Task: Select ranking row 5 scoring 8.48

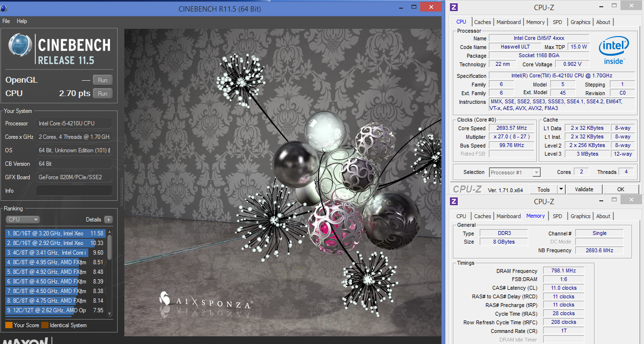Action: click(56, 272)
